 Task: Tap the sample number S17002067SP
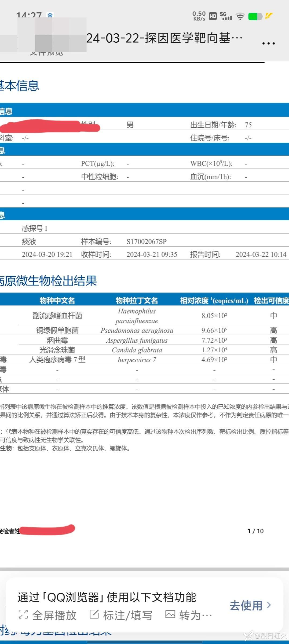pyautogui.click(x=147, y=241)
